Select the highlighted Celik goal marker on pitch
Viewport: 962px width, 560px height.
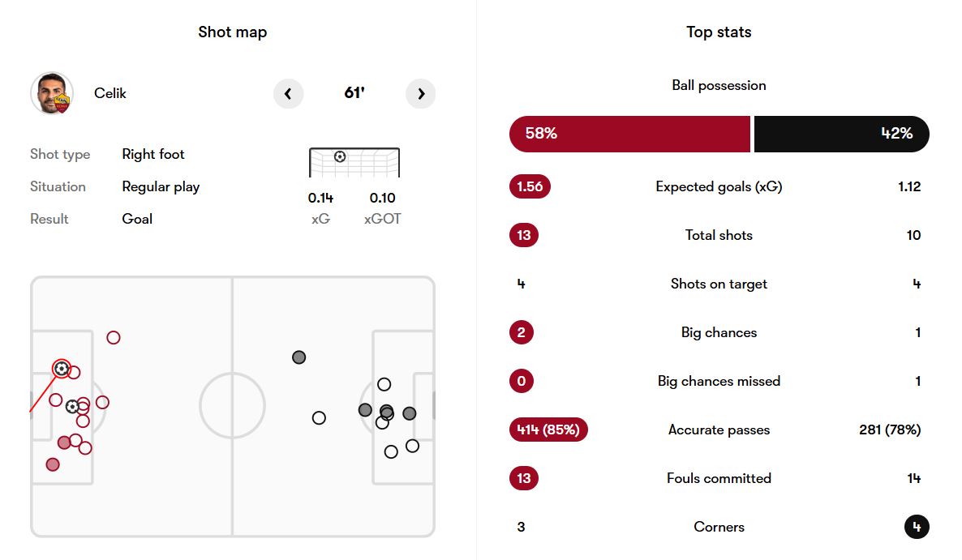[61, 369]
